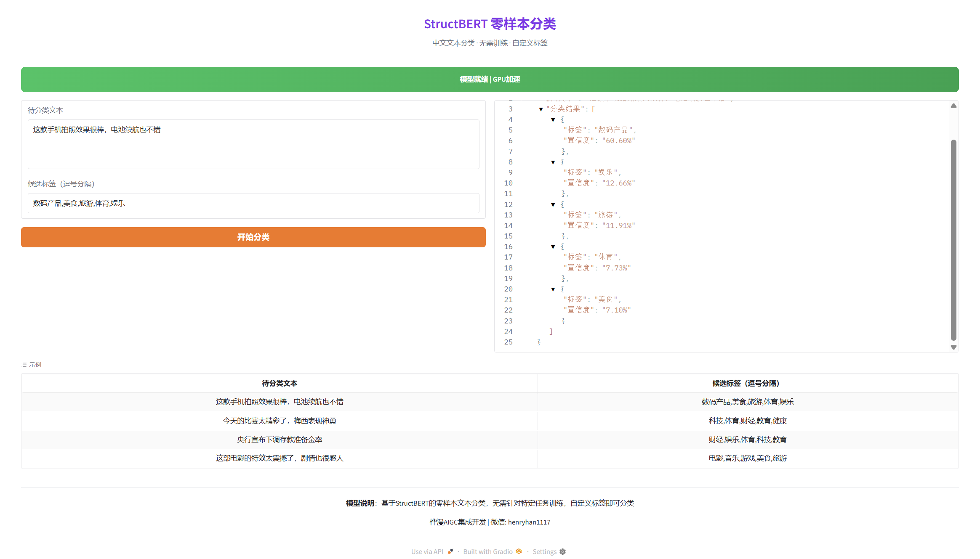Collapse the 旅游 result entry
This screenshot has width=980, height=559.
552,204
